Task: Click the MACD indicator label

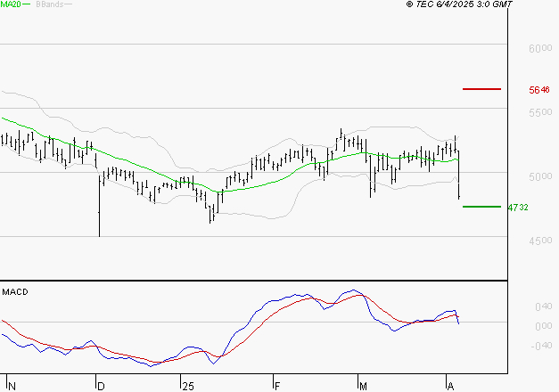Action: [15, 292]
